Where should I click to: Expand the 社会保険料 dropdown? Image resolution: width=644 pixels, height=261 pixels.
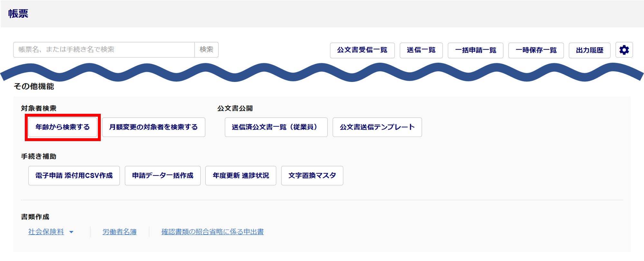click(46, 232)
